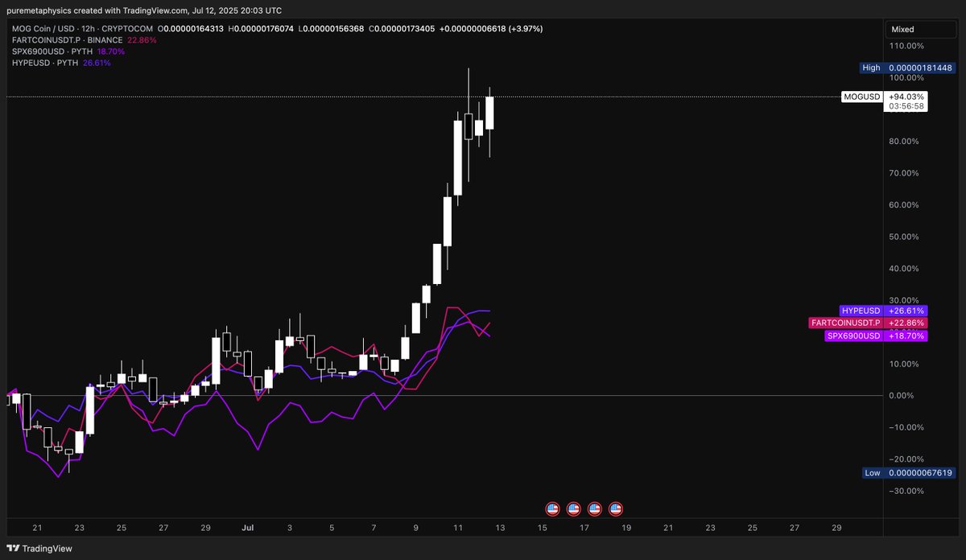Click the SPX6900USD +18.70% scale label

[877, 336]
